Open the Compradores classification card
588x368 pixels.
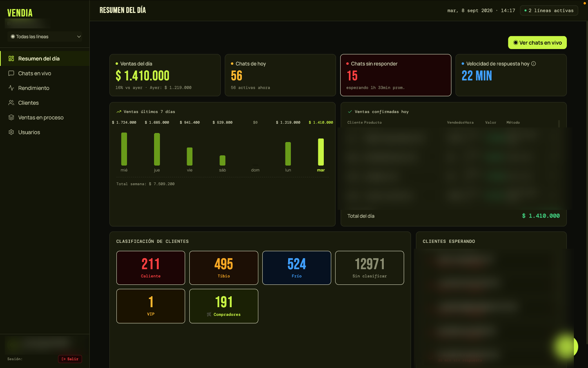223,306
